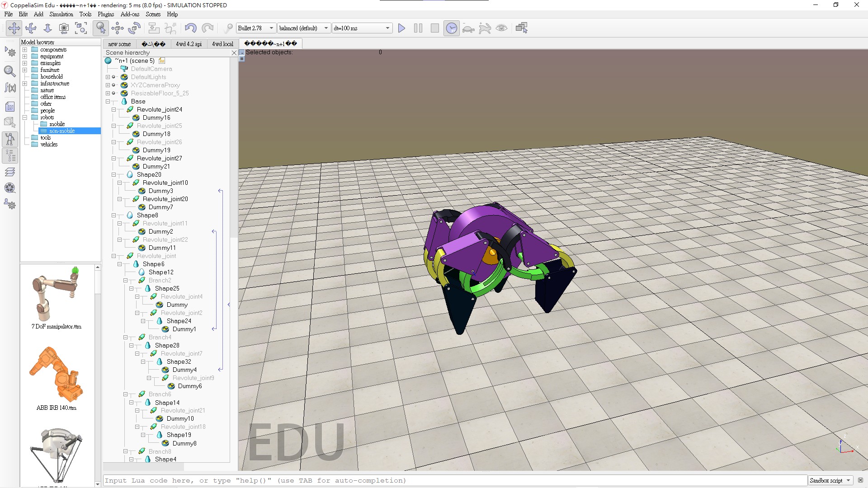
Task: Toggle the model browser sidebar icon
Action: (10, 139)
